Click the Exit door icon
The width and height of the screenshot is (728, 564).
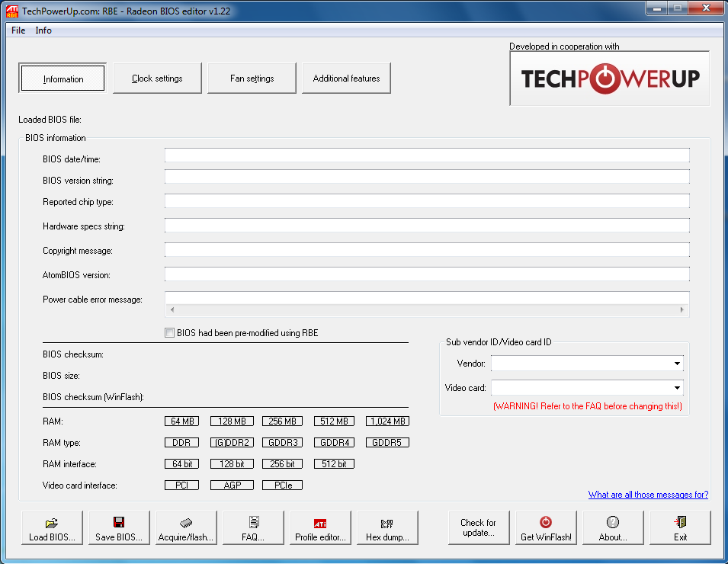pyautogui.click(x=680, y=522)
